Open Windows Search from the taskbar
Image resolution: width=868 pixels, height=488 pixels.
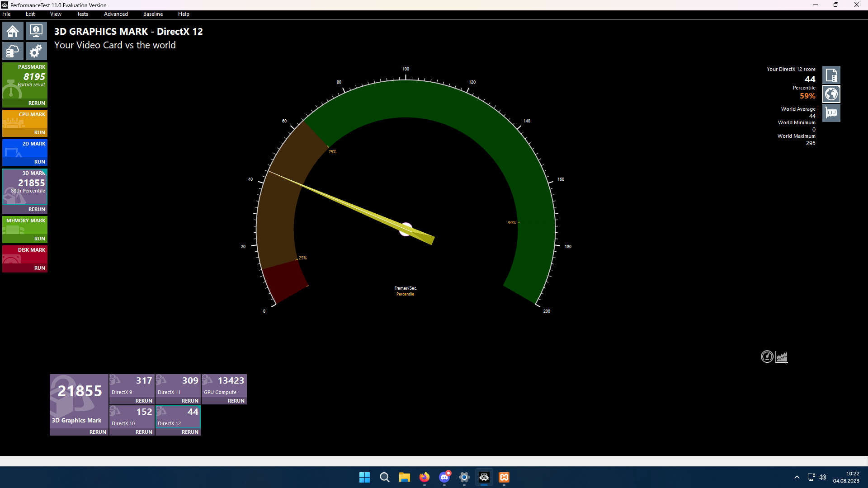[385, 477]
